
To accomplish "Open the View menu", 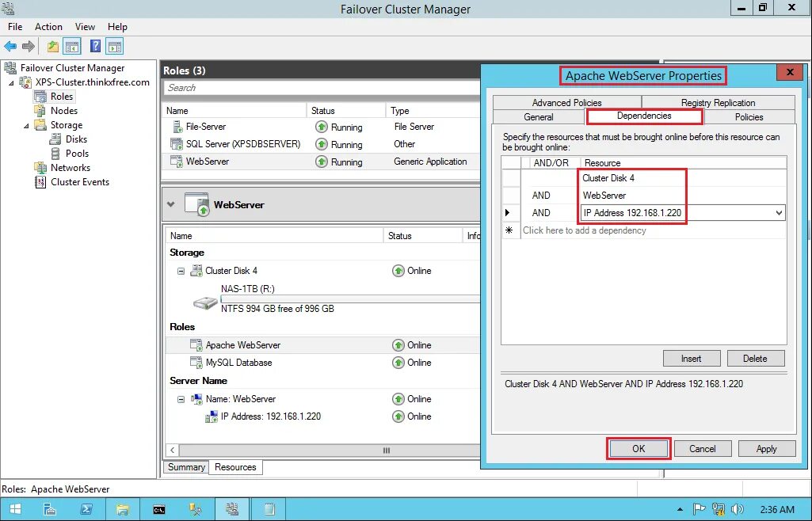I will coord(85,27).
